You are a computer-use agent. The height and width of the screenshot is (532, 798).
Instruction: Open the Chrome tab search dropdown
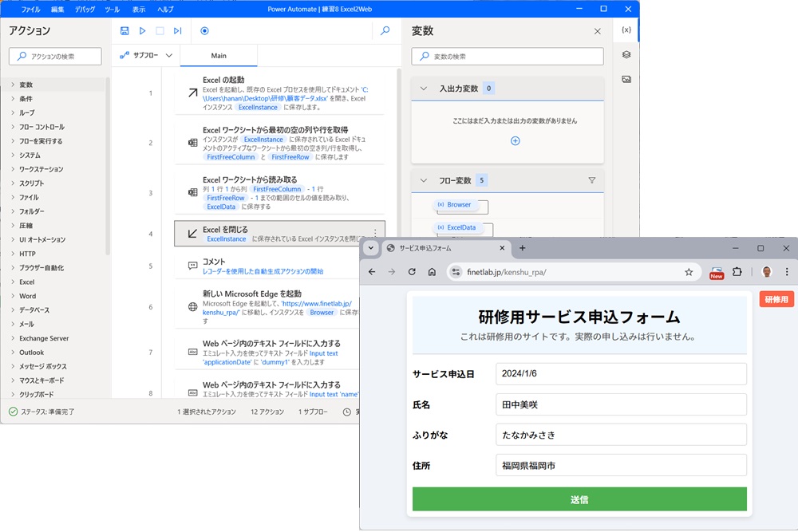371,248
